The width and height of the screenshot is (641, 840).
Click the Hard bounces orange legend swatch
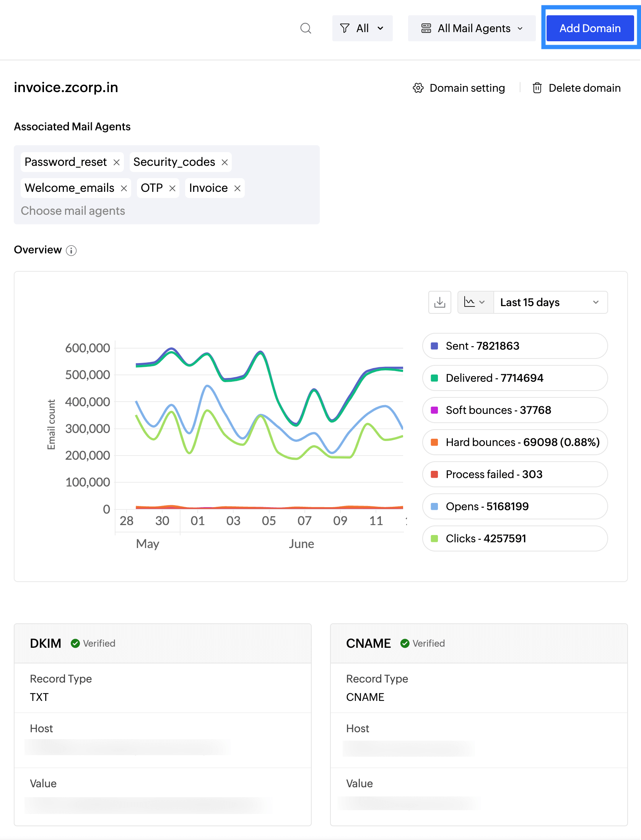(x=434, y=442)
